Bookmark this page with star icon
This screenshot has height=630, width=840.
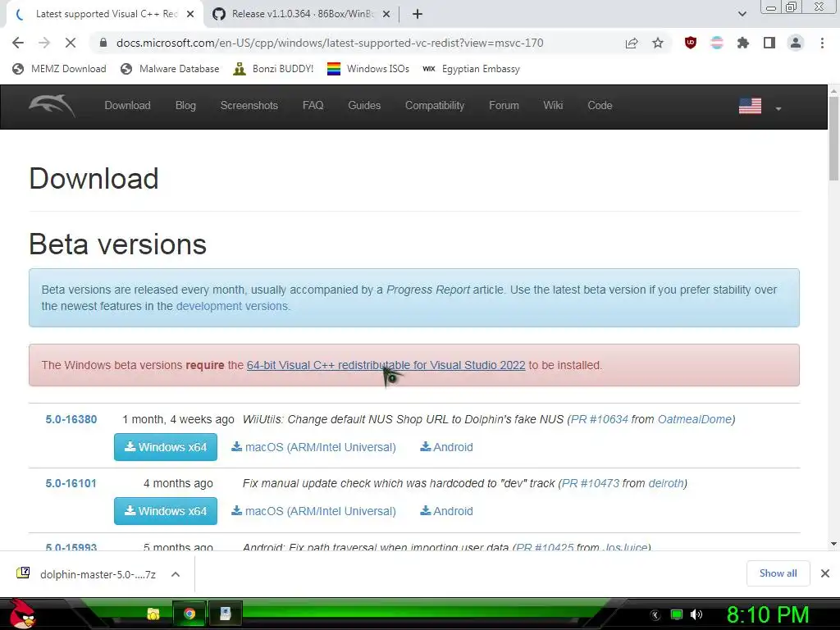[x=658, y=43]
